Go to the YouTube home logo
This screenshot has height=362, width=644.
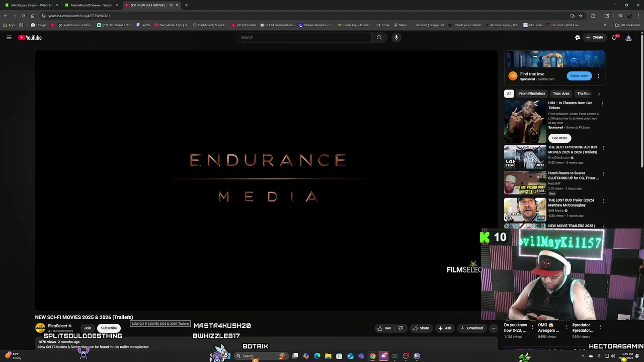[x=30, y=38]
